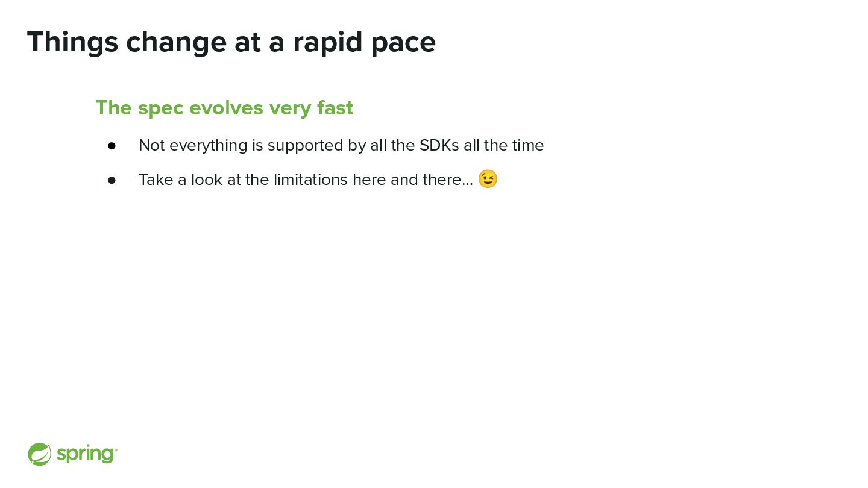Click the registered trademark symbol beside spring

(x=116, y=449)
